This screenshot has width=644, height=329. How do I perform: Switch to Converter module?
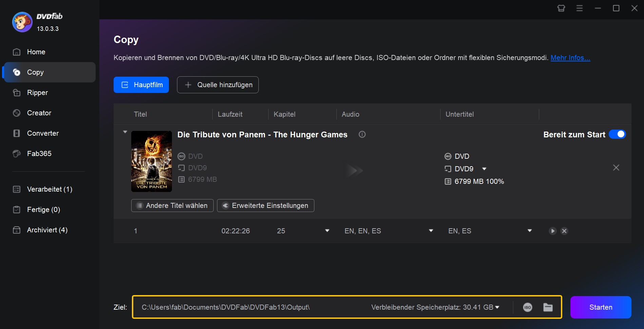[x=49, y=133]
